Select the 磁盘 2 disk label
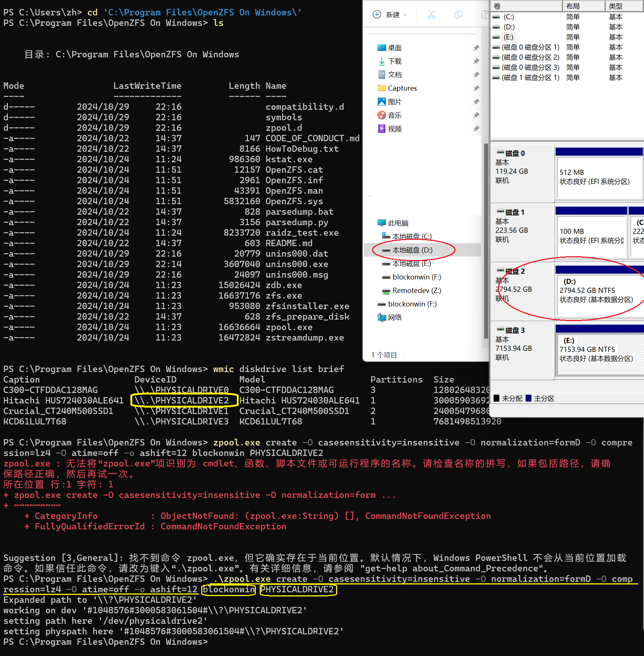 (x=515, y=271)
